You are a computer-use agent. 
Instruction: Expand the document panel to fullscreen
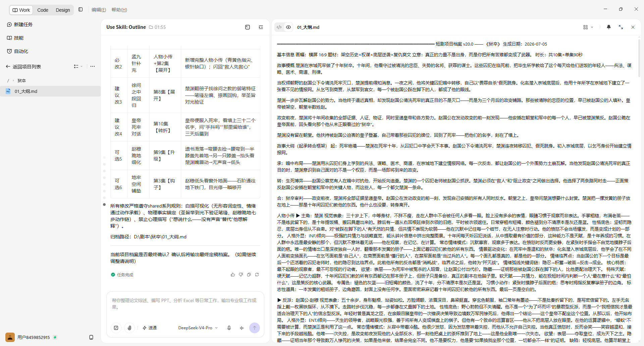click(x=621, y=27)
